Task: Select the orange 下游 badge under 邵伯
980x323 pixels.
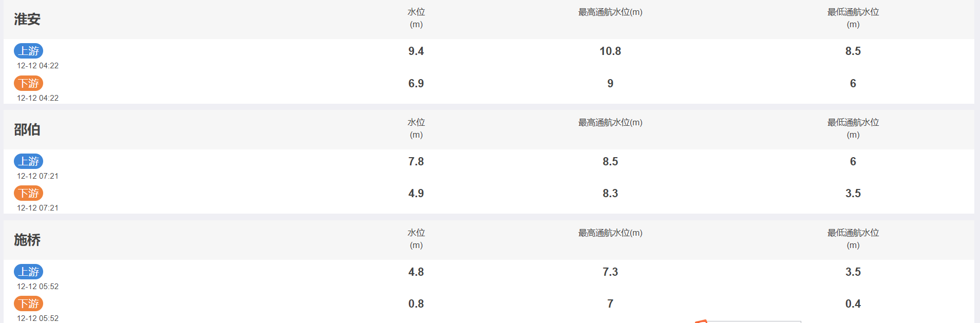Action: 29,193
